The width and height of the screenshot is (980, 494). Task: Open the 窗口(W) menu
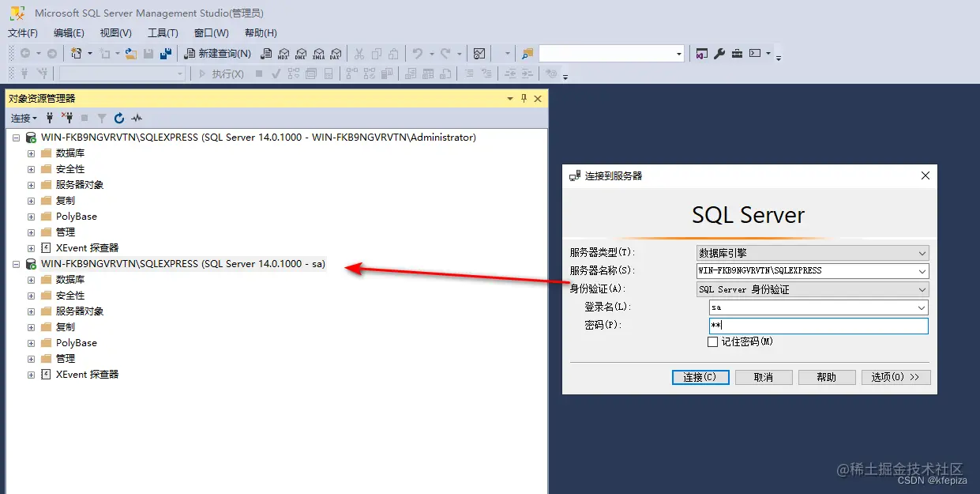tap(212, 33)
